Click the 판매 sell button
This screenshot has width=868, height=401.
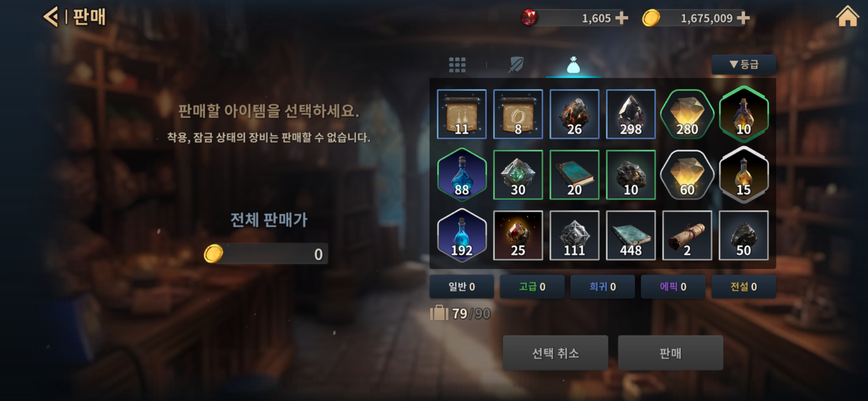[670, 353]
